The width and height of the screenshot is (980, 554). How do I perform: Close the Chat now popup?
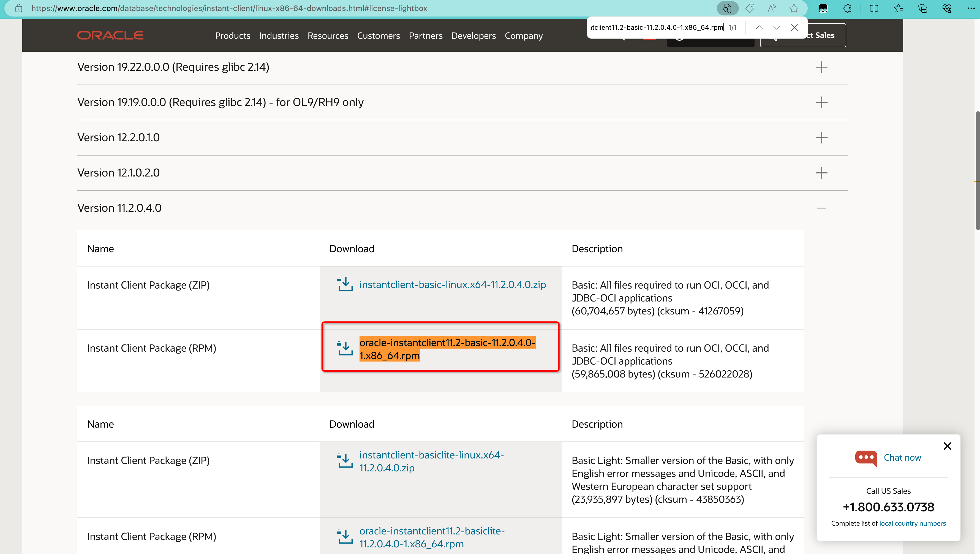947,446
